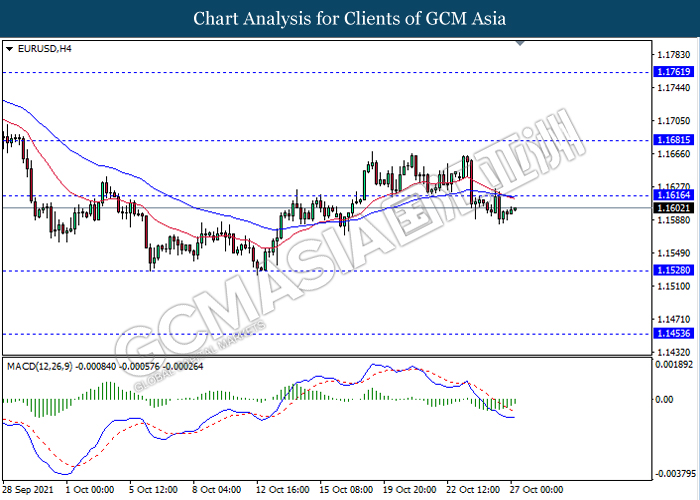
Task: Click the 22 Oct 12:00 time label
Action: point(473,490)
